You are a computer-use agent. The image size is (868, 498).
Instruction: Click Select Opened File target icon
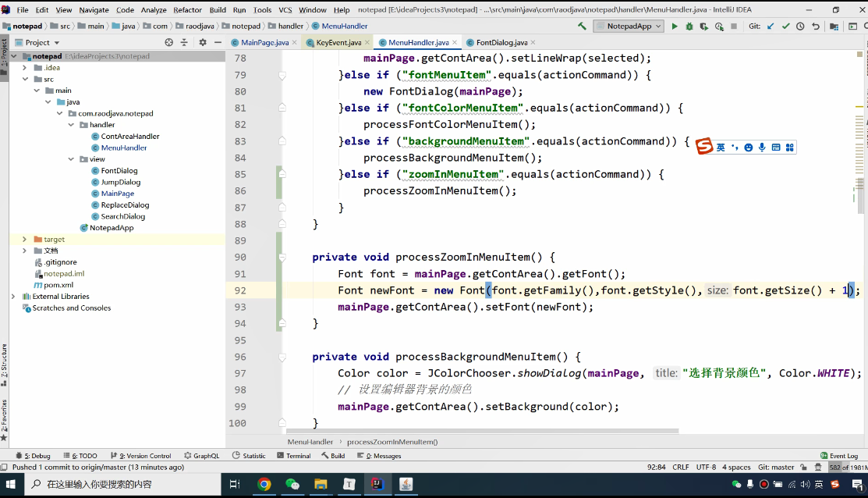tap(168, 42)
